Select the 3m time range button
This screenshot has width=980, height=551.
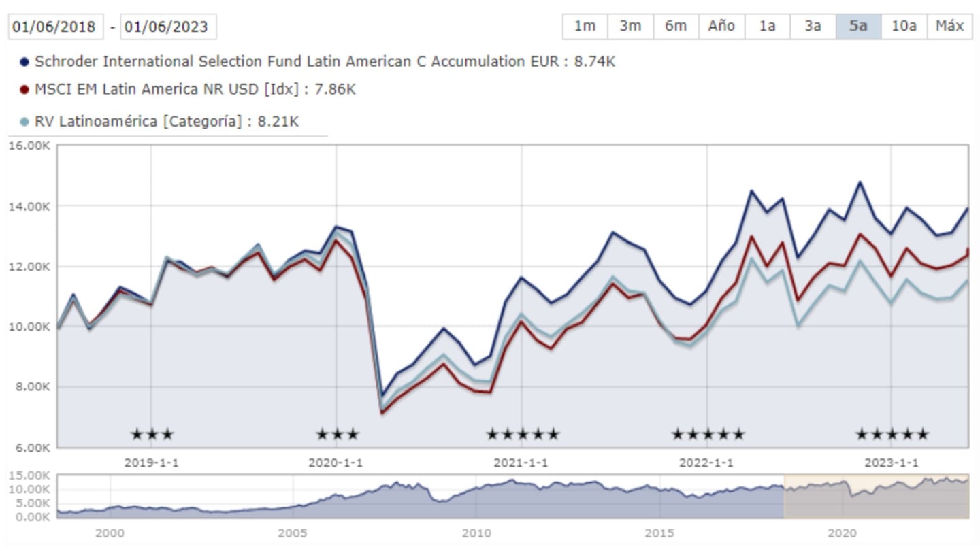coord(630,27)
